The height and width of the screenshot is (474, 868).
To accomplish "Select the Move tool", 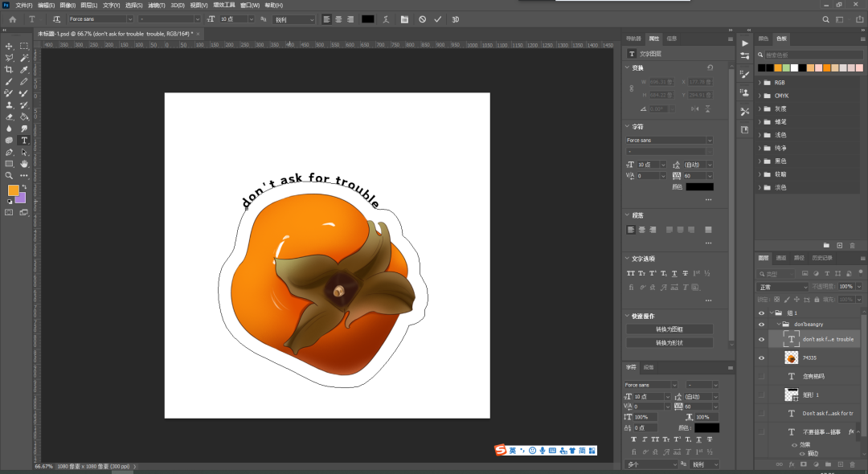I will (9, 47).
